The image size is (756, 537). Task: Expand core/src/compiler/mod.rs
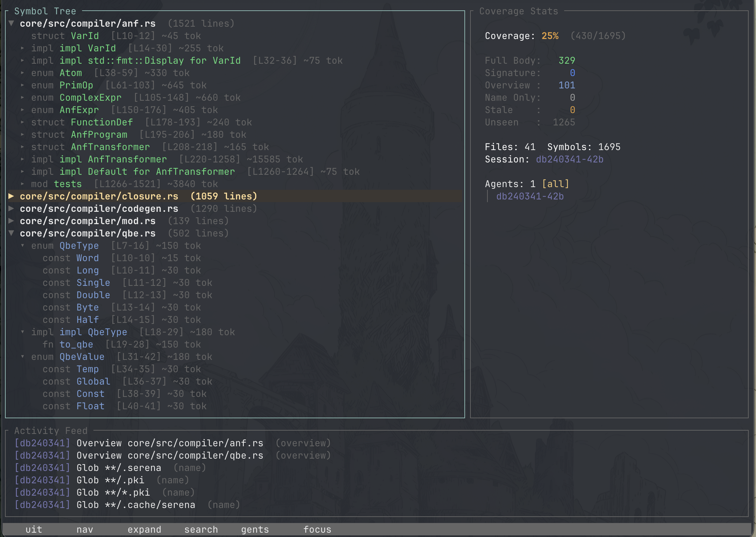click(11, 220)
